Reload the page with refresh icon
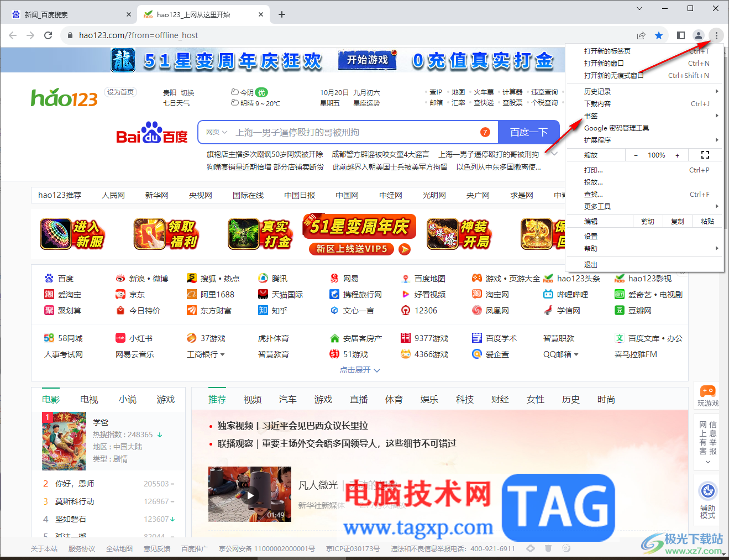Image resolution: width=729 pixels, height=560 pixels. 48,35
